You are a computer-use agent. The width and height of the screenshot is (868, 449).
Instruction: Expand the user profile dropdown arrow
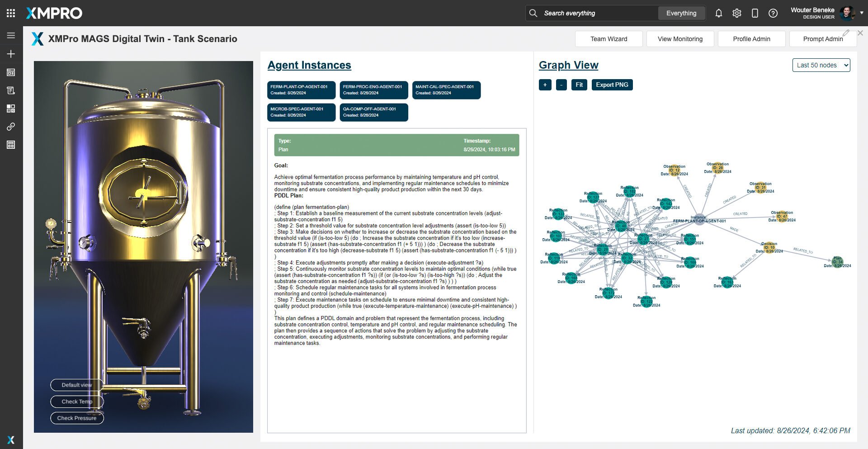[861, 13]
